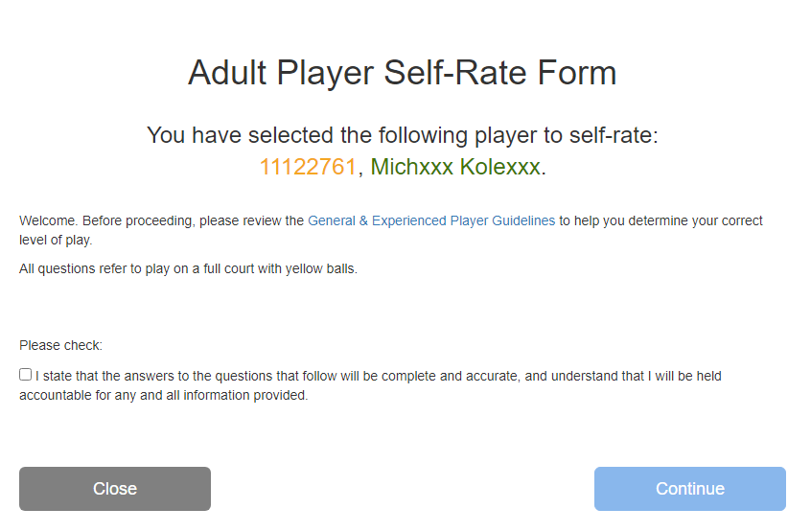
Task: Open General & Experienced Player Guidelines link
Action: [x=430, y=220]
